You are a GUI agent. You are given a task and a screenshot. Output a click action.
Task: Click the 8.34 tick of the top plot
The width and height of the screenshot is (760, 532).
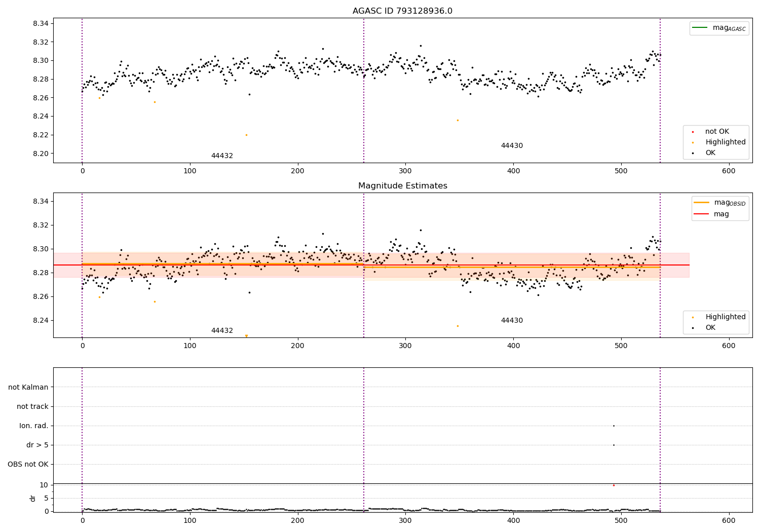41,24
